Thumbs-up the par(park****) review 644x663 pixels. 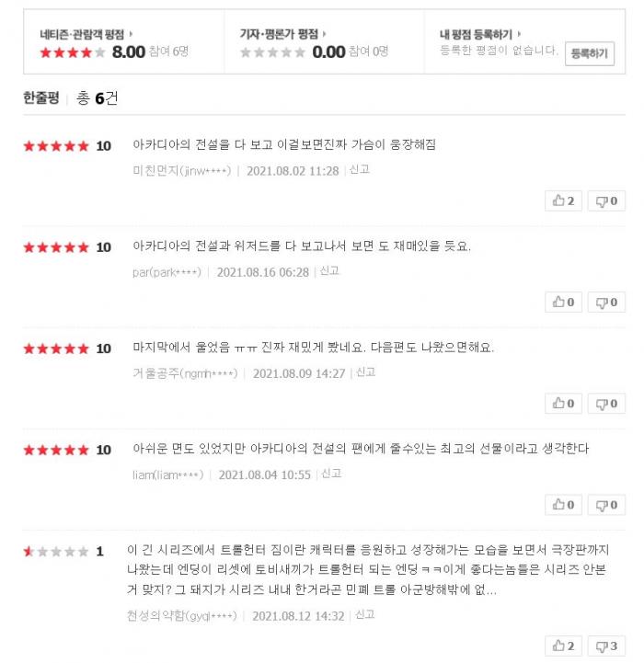click(564, 302)
